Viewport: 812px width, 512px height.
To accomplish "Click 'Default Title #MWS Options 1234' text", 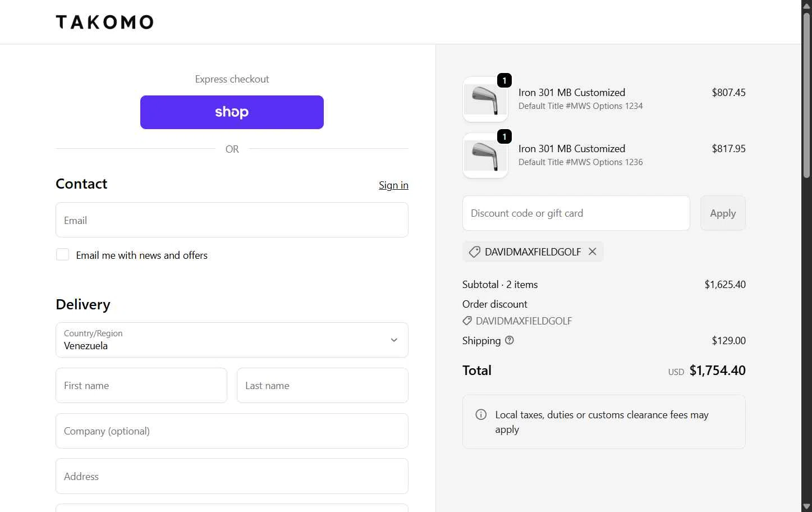I will [x=580, y=106].
